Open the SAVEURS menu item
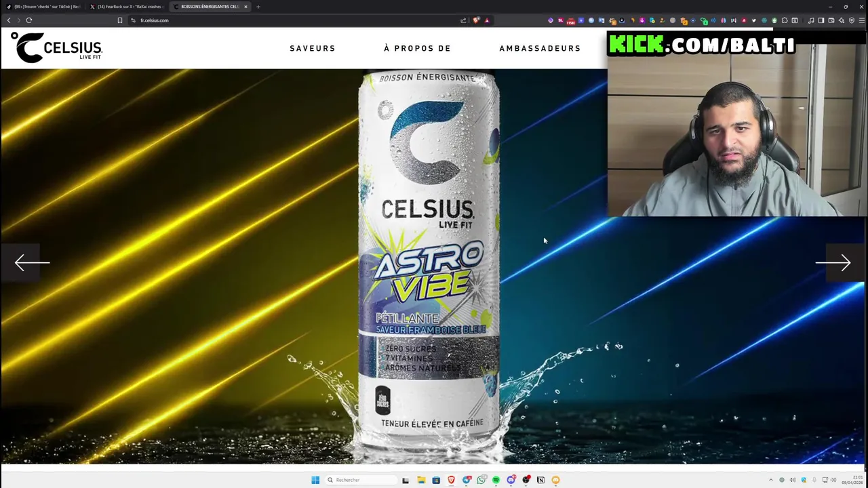Screen dimensions: 868x488 (313, 48)
